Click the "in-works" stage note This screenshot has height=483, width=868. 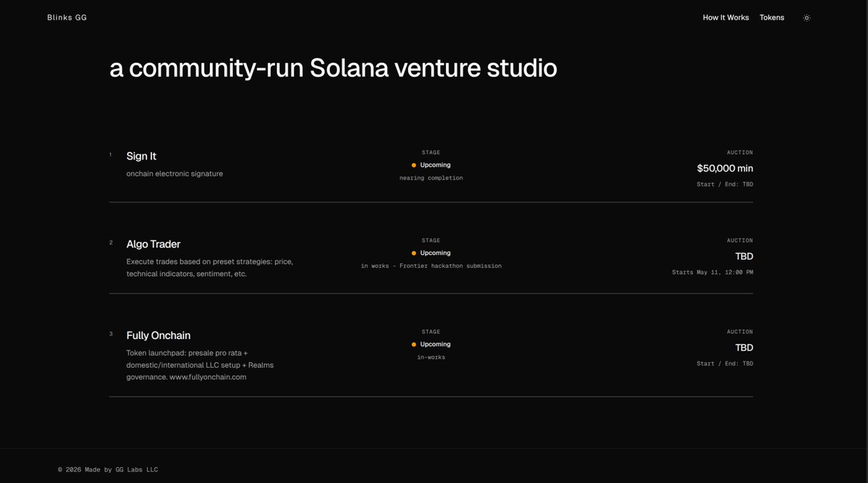(x=431, y=358)
